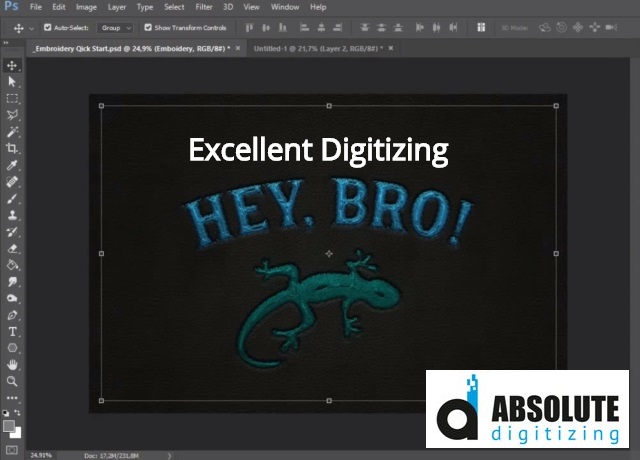Select the Move tool in the toolbar

coord(12,66)
